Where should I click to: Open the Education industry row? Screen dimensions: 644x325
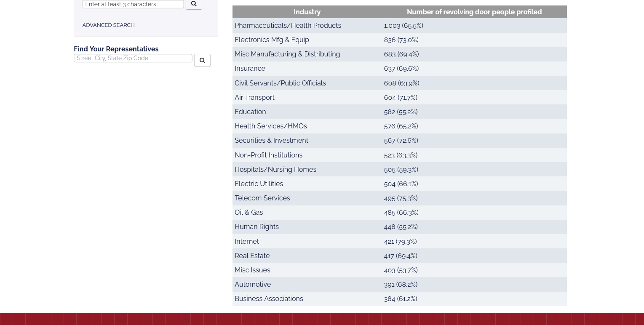(250, 112)
